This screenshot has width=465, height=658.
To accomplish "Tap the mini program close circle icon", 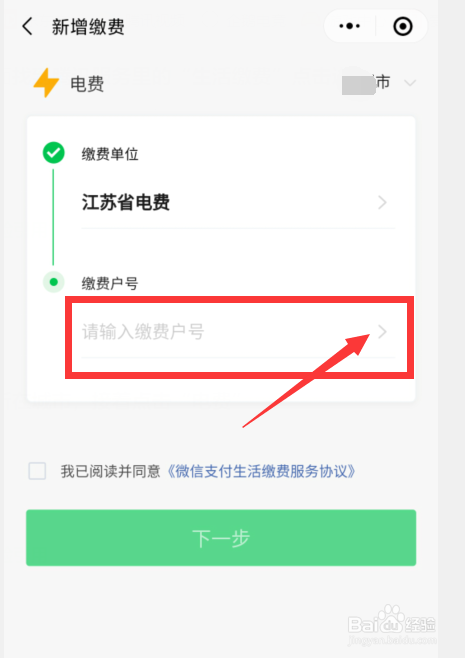I will (x=402, y=26).
